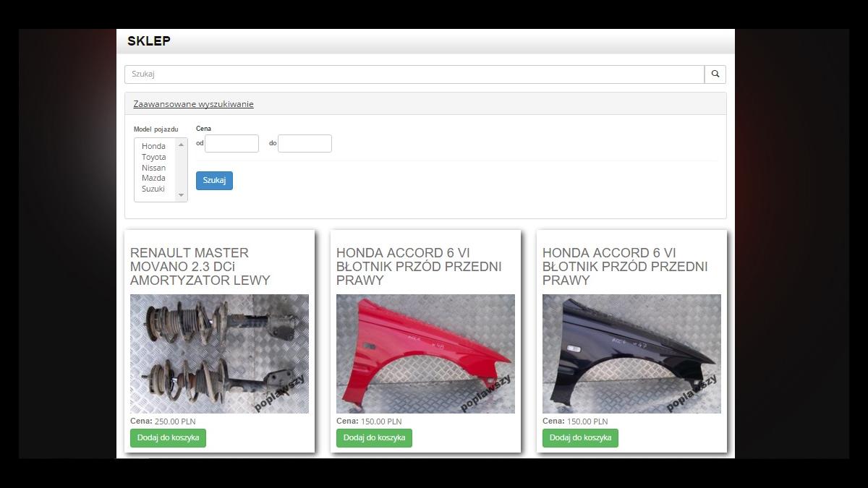
Task: Click the 'Cena: 250.00 PLN' price text
Action: coord(163,421)
